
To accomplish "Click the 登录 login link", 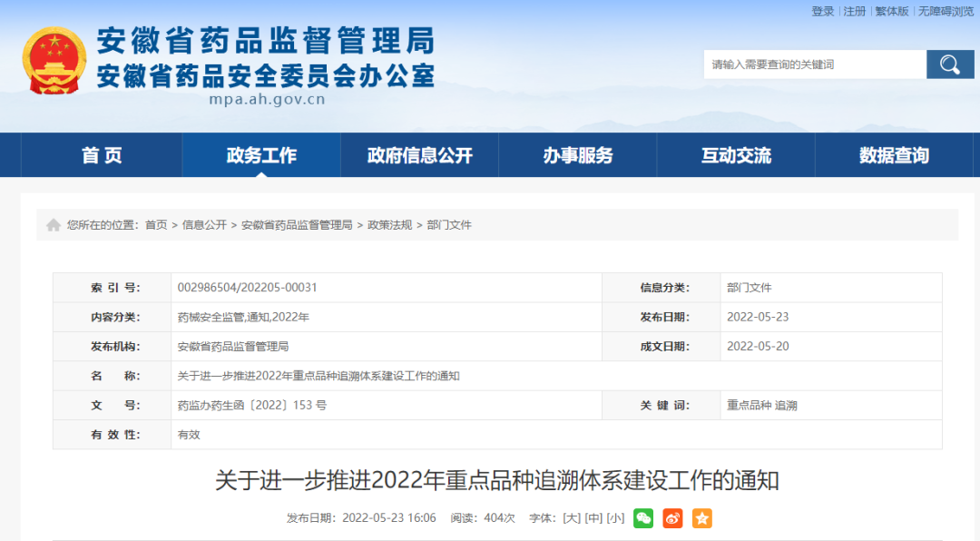I will point(820,12).
